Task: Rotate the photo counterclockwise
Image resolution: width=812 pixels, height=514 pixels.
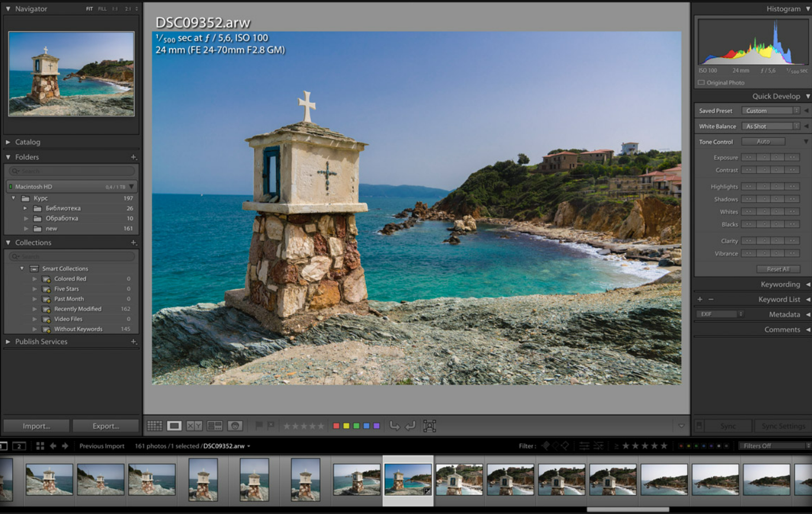Action: pyautogui.click(x=395, y=426)
